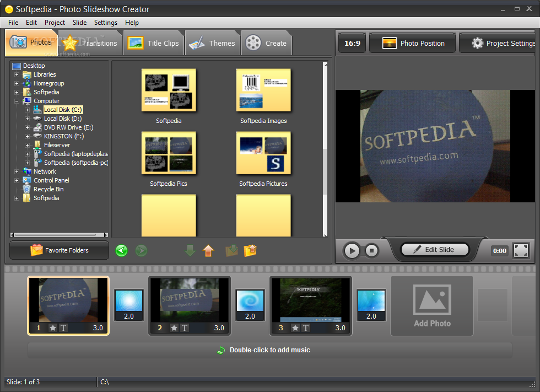The image size is (540, 392).
Task: Play the slideshow preview
Action: (352, 250)
